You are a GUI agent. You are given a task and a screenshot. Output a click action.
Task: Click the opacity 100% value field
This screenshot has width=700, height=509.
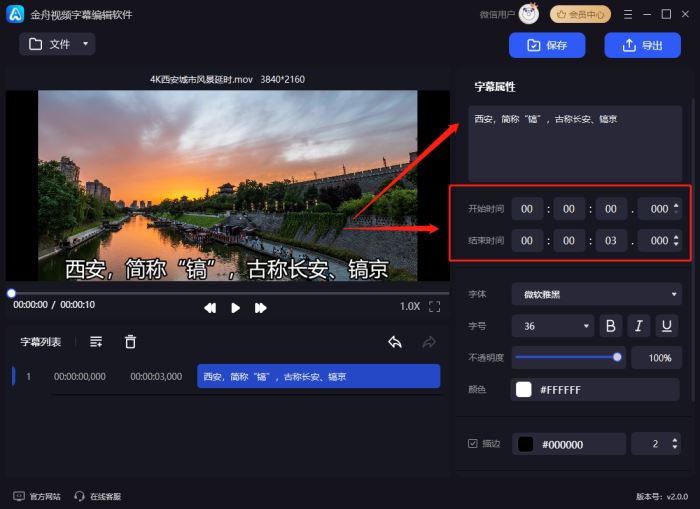(x=656, y=358)
